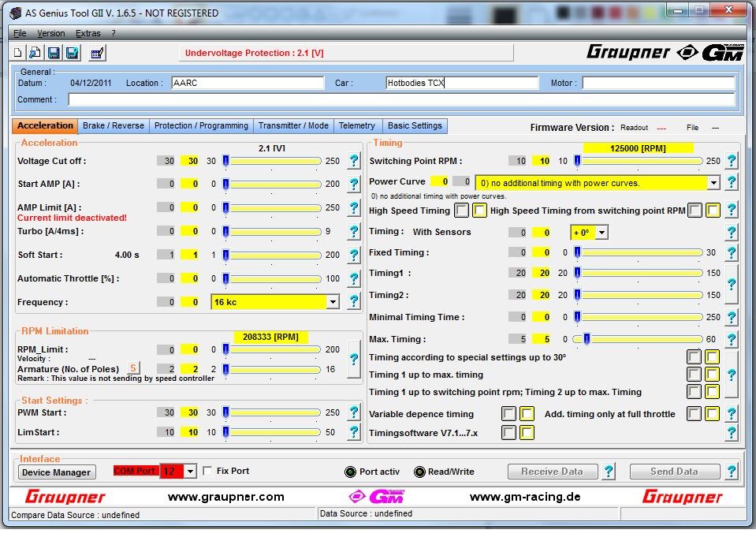
Task: Open help for Fixed Timing
Action: pyautogui.click(x=732, y=252)
